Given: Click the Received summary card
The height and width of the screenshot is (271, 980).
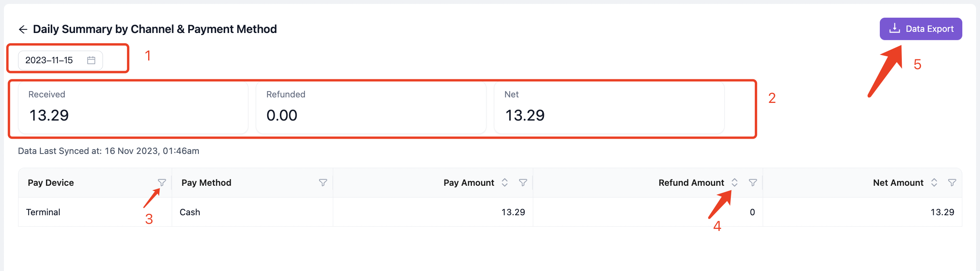Looking at the screenshot, I should click(x=133, y=108).
